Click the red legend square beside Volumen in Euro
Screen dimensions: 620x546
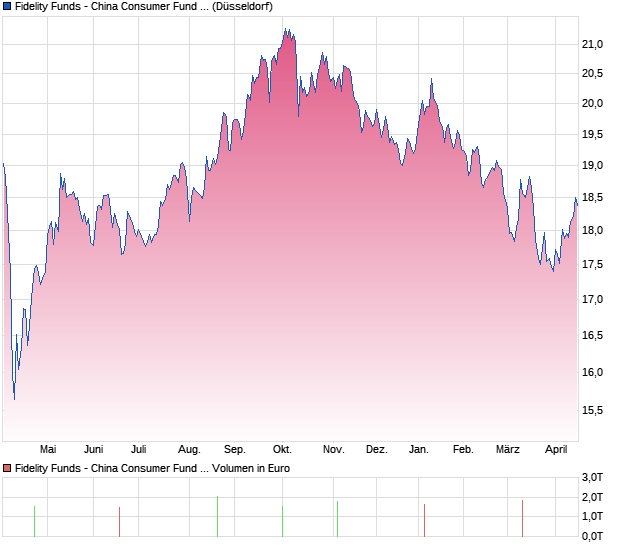[x=7, y=469]
